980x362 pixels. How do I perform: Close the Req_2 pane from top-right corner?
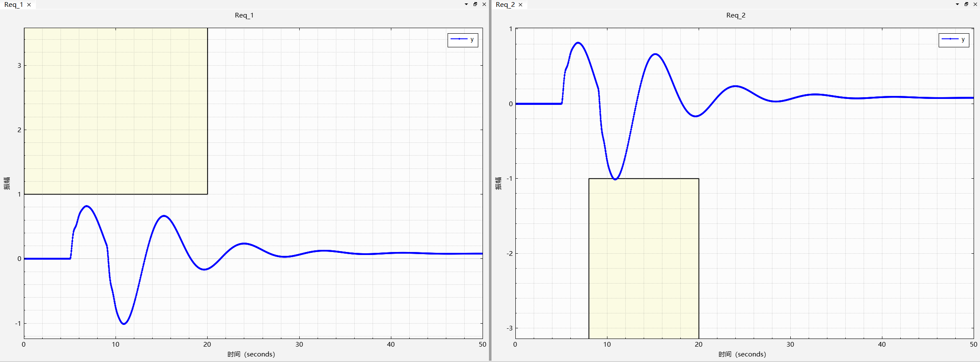975,4
